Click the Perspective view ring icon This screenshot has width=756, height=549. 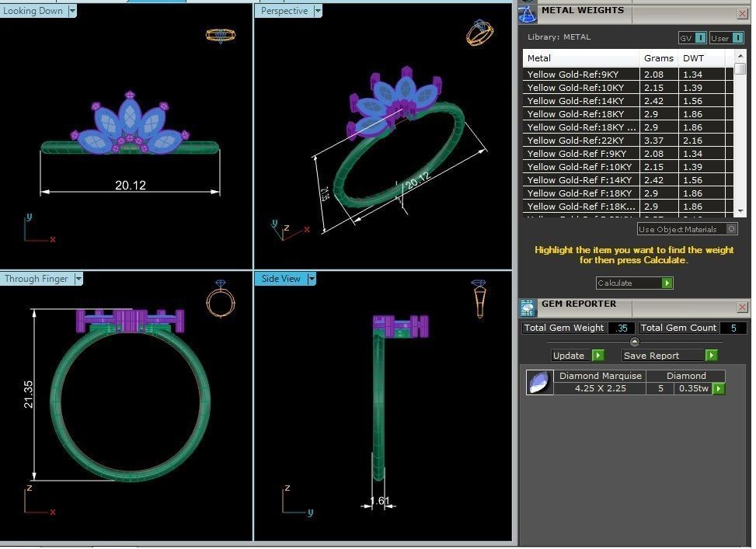point(479,33)
